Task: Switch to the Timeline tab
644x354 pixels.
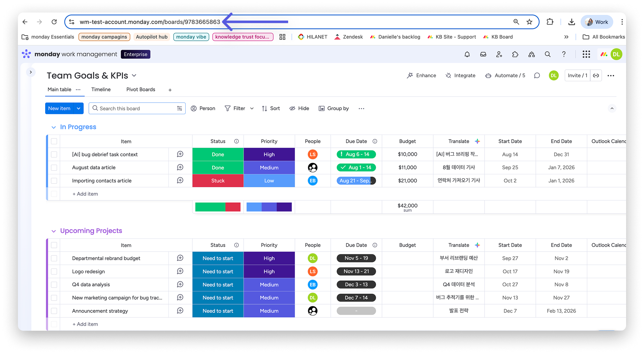Action: tap(101, 89)
